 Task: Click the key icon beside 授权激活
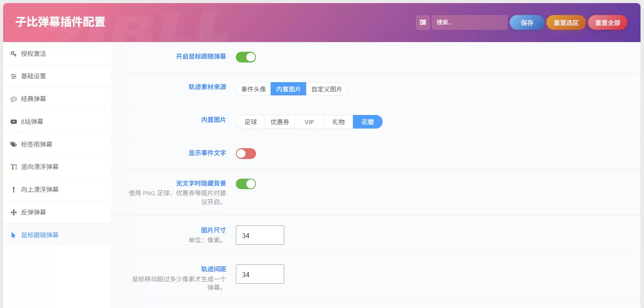point(14,54)
